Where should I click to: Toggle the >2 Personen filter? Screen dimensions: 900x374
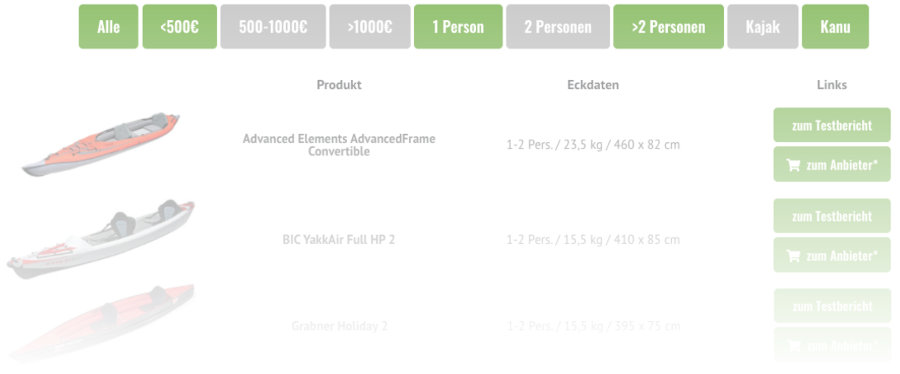click(668, 26)
